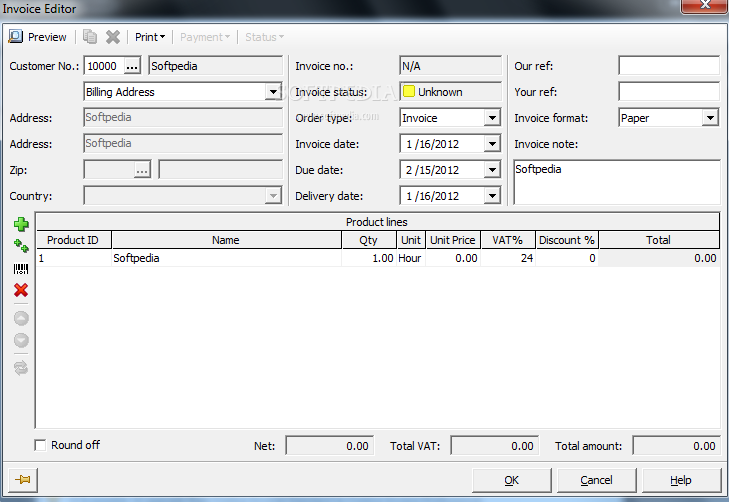Click the barcode scan icon
The width and height of the screenshot is (729, 502).
(x=21, y=269)
